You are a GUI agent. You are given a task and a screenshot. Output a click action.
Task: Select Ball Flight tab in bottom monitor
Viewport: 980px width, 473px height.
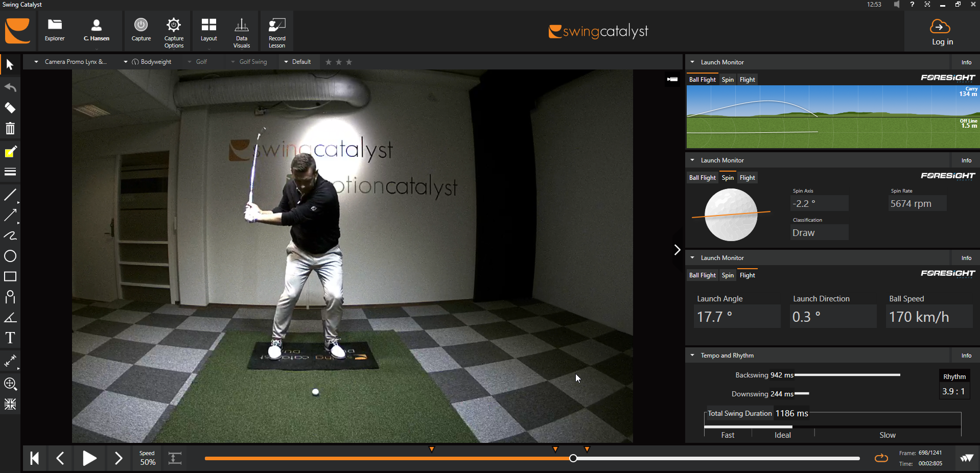point(702,275)
